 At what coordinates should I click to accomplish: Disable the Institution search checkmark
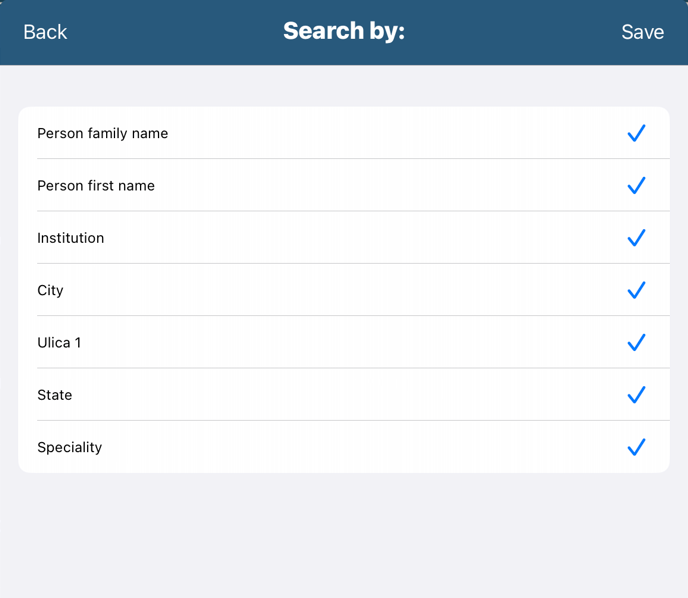tap(636, 238)
